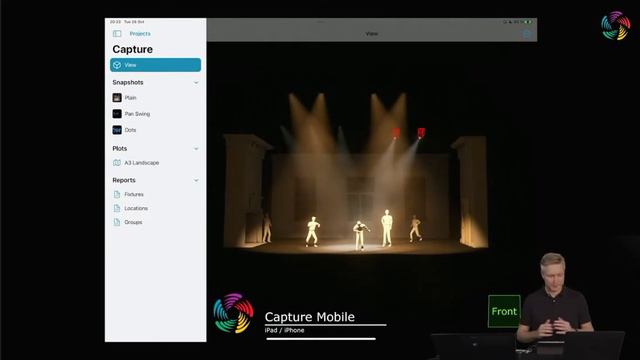Open the Pan Swing snapshot
The width and height of the screenshot is (640, 360).
(156, 114)
